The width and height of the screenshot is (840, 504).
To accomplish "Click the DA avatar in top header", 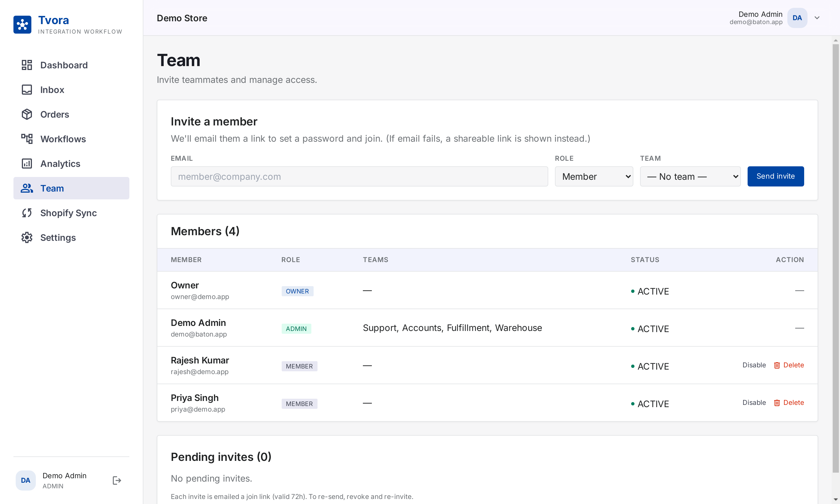I will pos(797,18).
